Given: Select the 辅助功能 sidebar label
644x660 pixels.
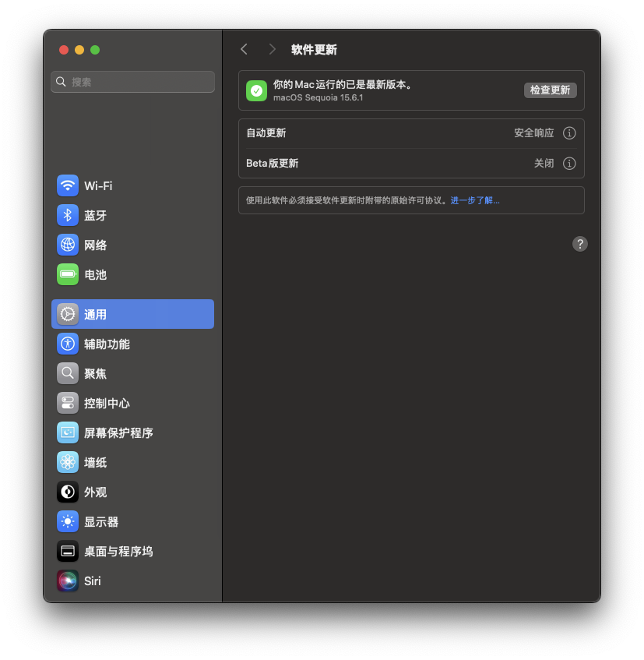Looking at the screenshot, I should 107,344.
